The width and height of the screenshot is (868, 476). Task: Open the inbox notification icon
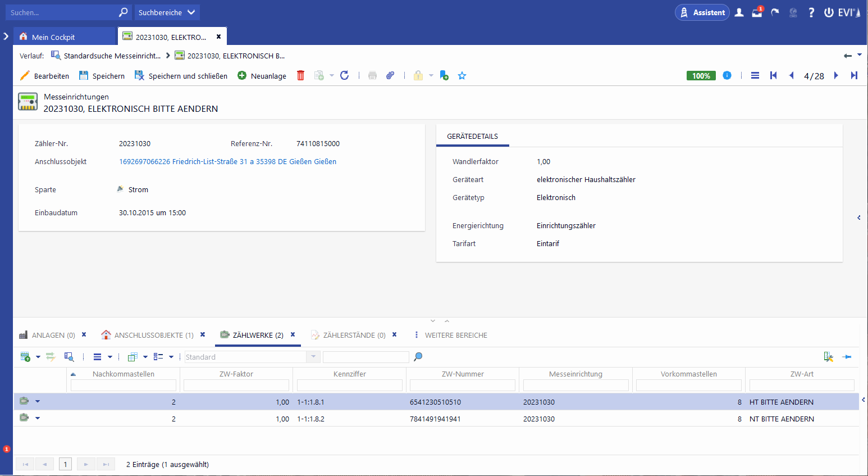pyautogui.click(x=757, y=12)
